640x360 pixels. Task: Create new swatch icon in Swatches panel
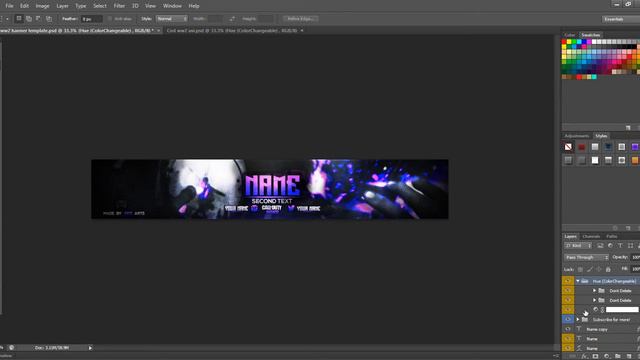pos(628,128)
